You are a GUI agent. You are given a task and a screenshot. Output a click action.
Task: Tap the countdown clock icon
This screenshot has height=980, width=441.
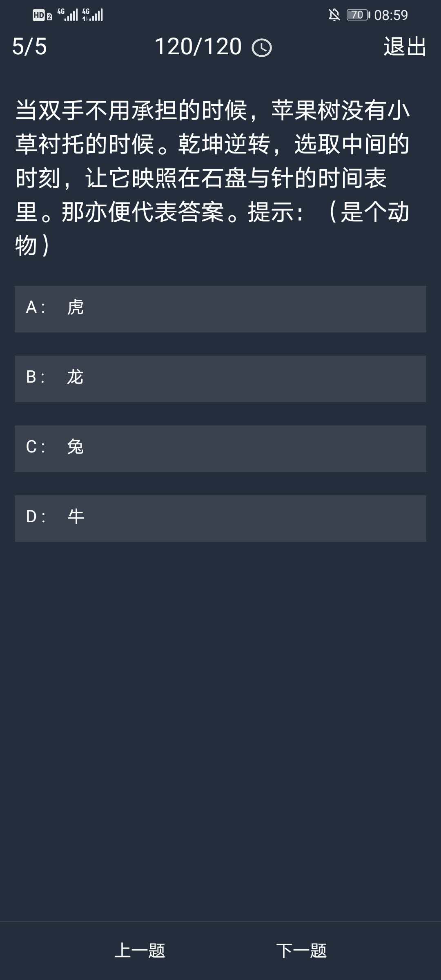pos(262,48)
